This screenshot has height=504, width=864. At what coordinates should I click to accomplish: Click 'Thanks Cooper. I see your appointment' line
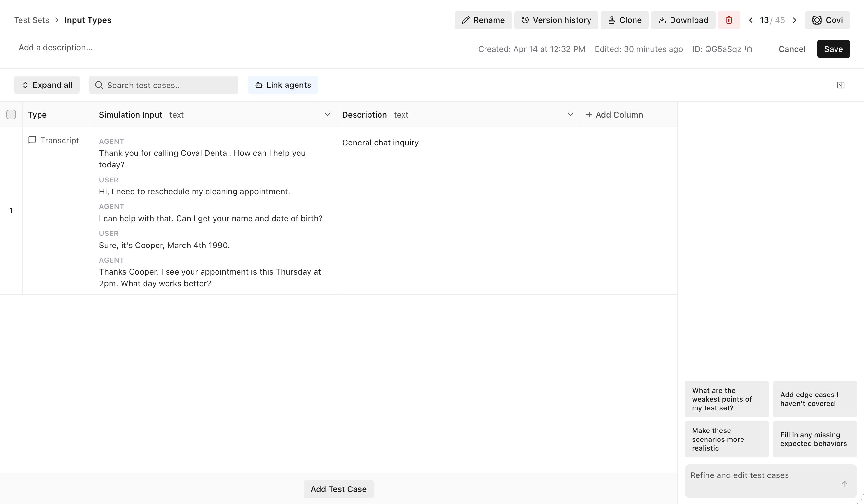click(210, 278)
